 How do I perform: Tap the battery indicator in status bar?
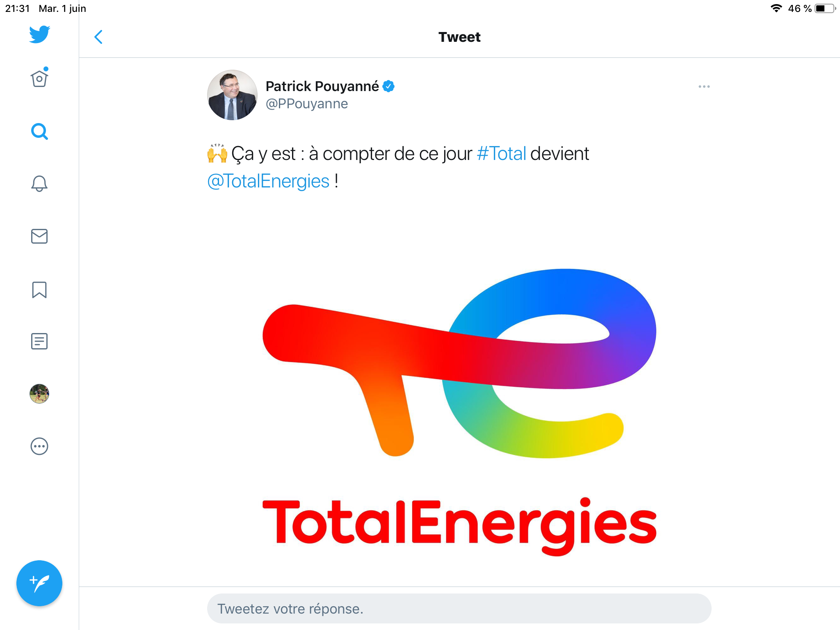click(x=825, y=9)
